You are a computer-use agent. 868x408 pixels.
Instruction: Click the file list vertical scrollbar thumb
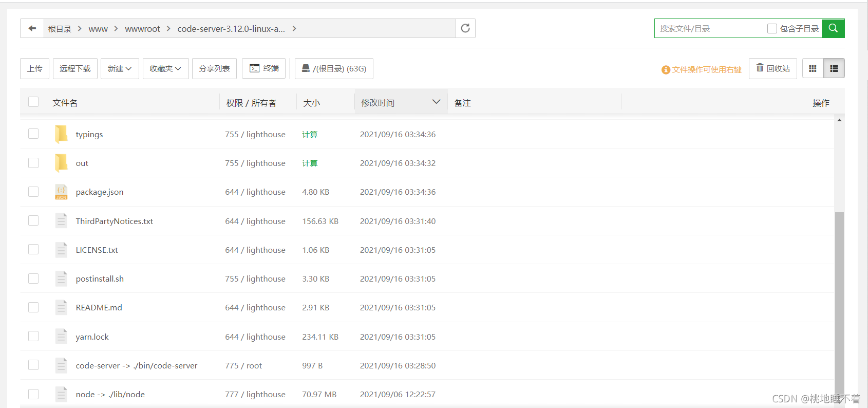(839, 303)
